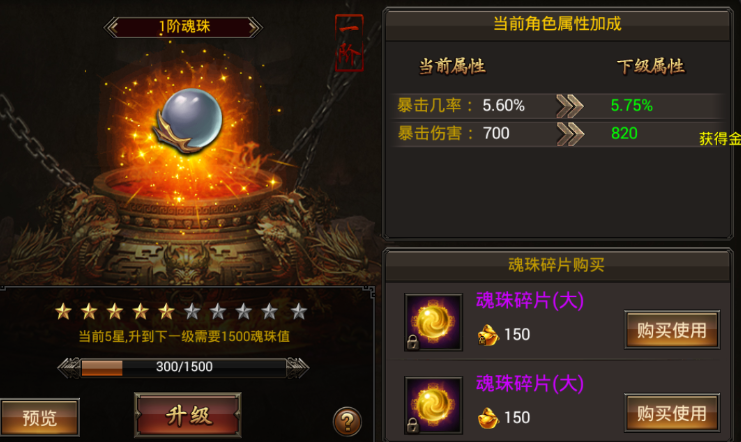This screenshot has height=442, width=741.
Task: Click the 暴击几率 arrow chevron
Action: (569, 105)
